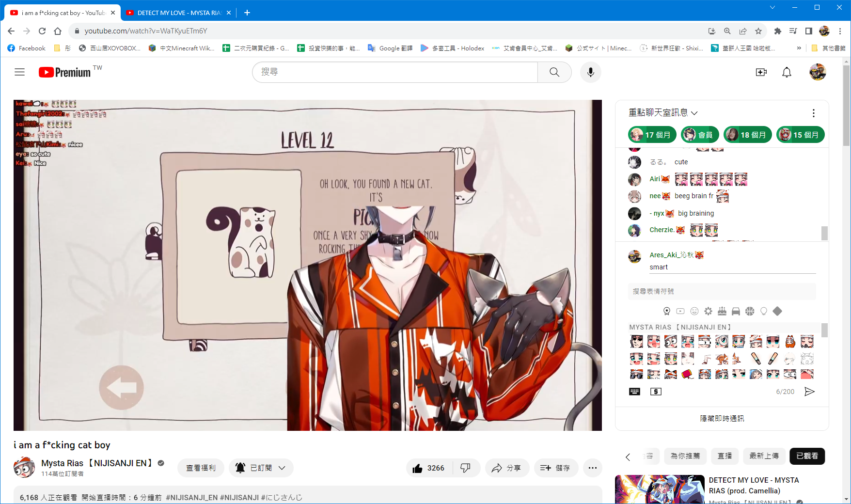Open Chrome media control icon
Viewport: 851px width, 504px height.
pos(793,31)
